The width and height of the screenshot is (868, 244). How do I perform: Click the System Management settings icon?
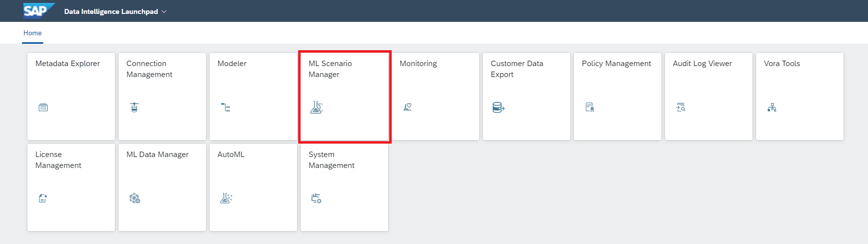[317, 198]
